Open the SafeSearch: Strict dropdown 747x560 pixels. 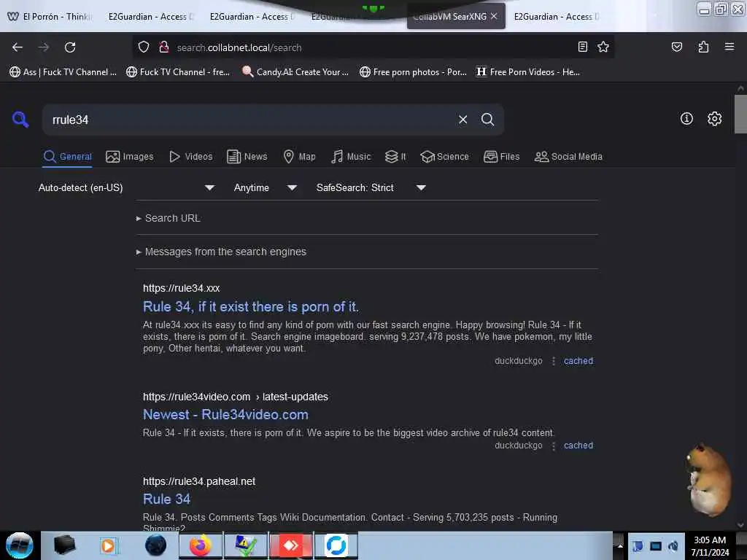(371, 187)
